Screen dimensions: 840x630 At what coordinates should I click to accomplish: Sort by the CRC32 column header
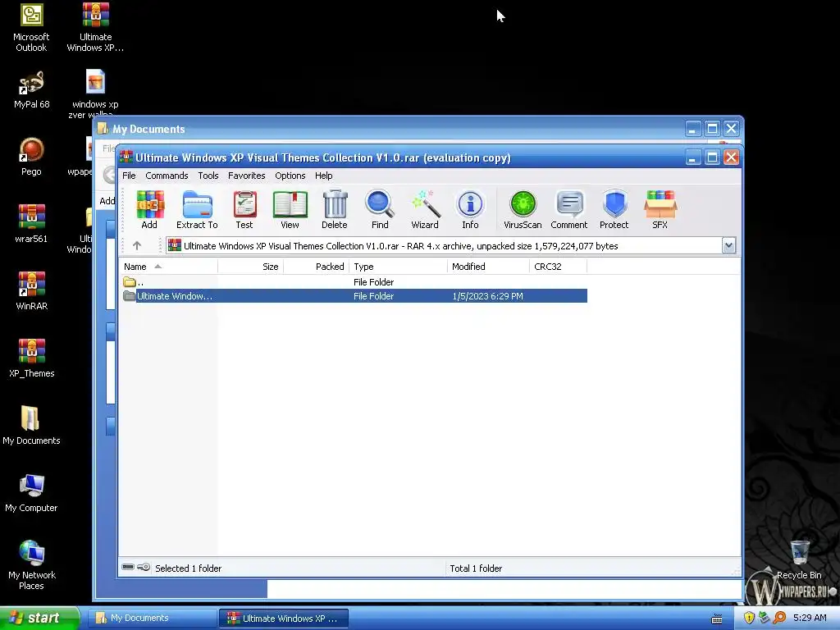click(558, 267)
